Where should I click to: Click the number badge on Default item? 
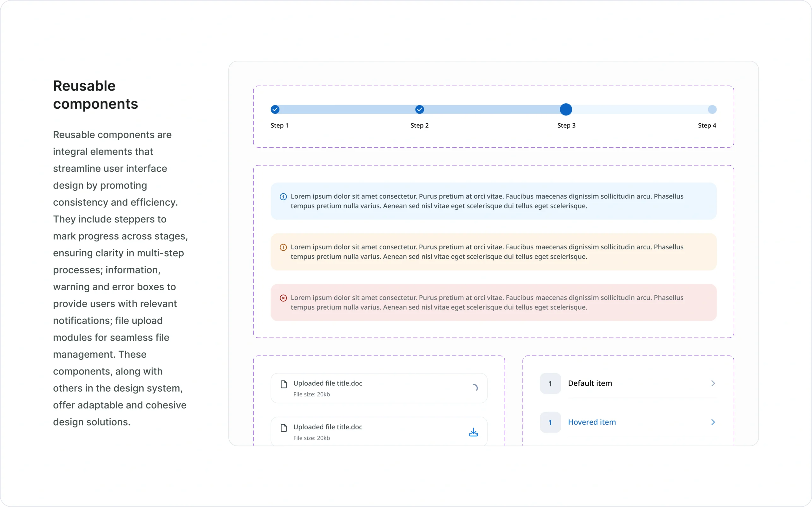550,383
